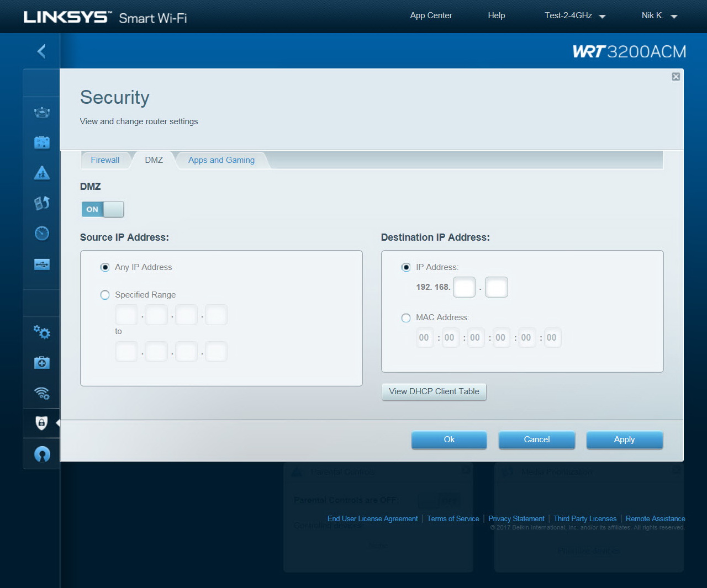
Task: Open Connectivity gears sidebar icon
Action: [42, 332]
